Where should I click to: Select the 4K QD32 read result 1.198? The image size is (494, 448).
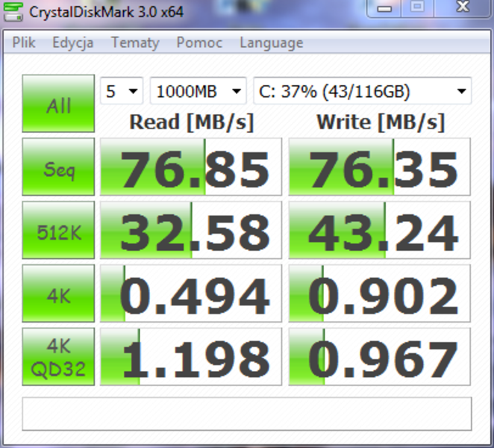tap(191, 357)
